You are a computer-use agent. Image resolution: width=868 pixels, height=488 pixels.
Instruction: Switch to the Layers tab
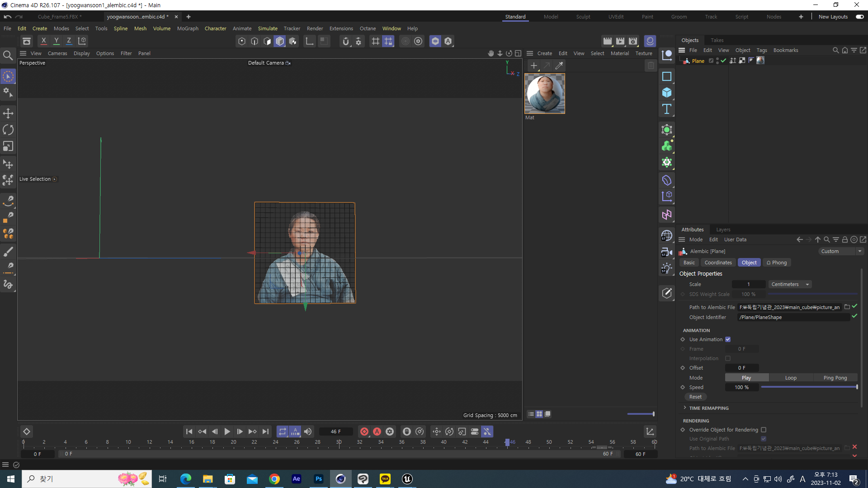click(723, 230)
